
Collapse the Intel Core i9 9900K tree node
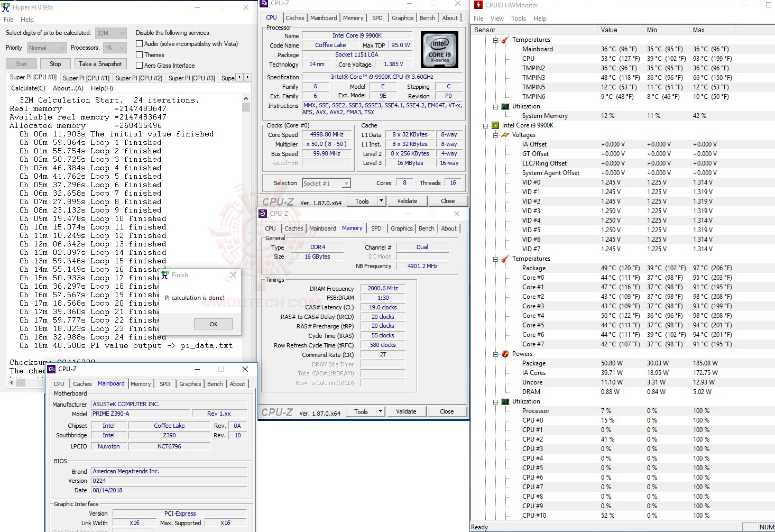tap(485, 125)
